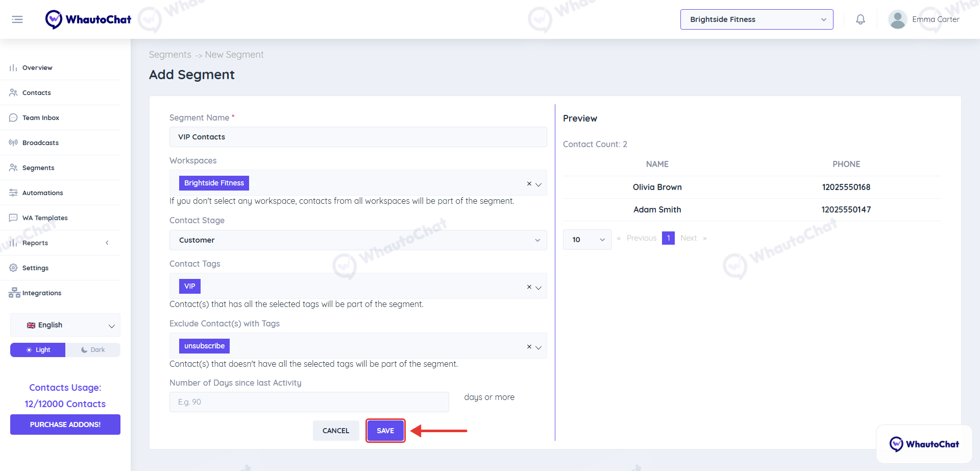
Task: Clear the Contact Tags selection with X
Action: tap(529, 287)
